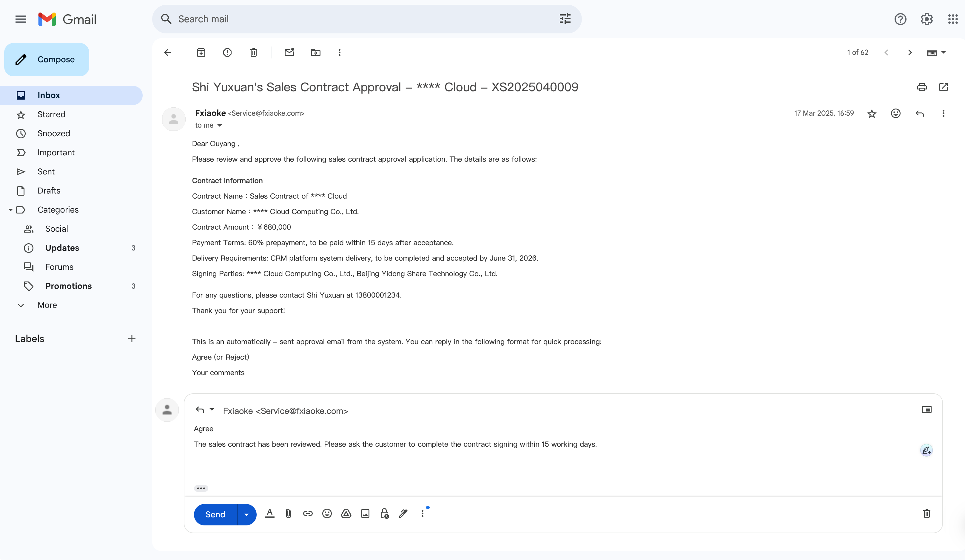The width and height of the screenshot is (965, 560).
Task: Insert link in reply
Action: pos(308,514)
